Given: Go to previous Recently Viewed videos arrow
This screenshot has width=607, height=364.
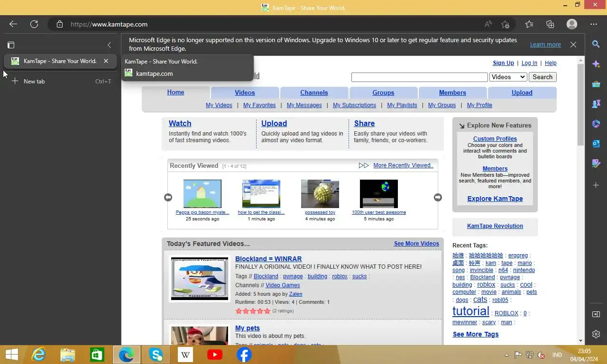Looking at the screenshot, I should [168, 197].
